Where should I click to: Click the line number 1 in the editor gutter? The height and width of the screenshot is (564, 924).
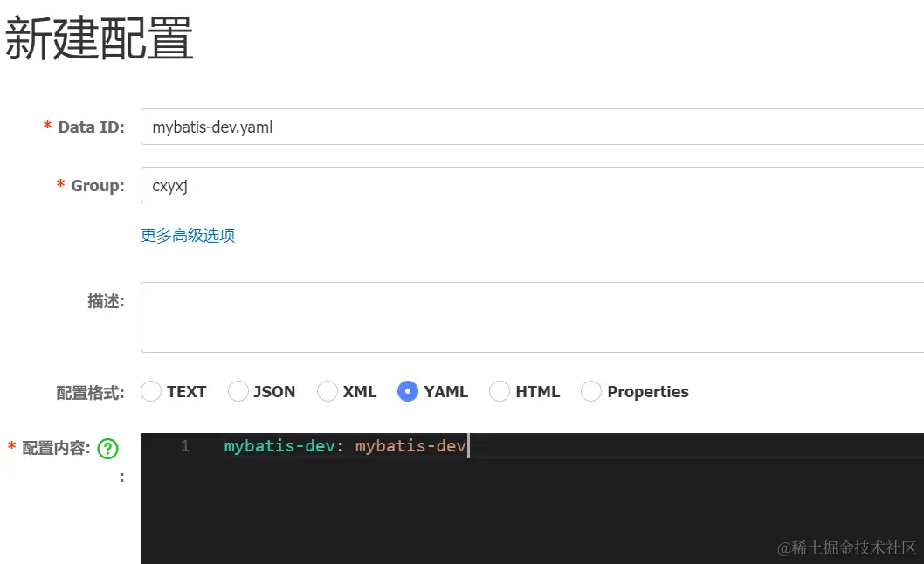point(185,446)
